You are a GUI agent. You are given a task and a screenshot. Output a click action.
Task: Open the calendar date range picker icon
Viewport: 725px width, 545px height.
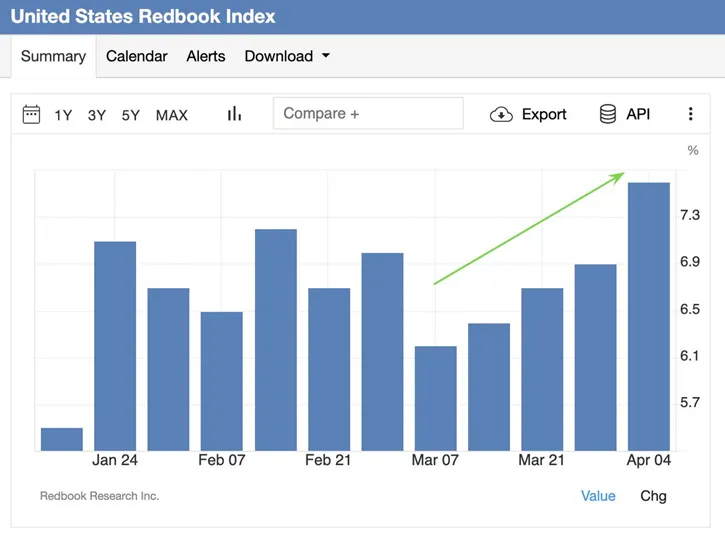31,114
